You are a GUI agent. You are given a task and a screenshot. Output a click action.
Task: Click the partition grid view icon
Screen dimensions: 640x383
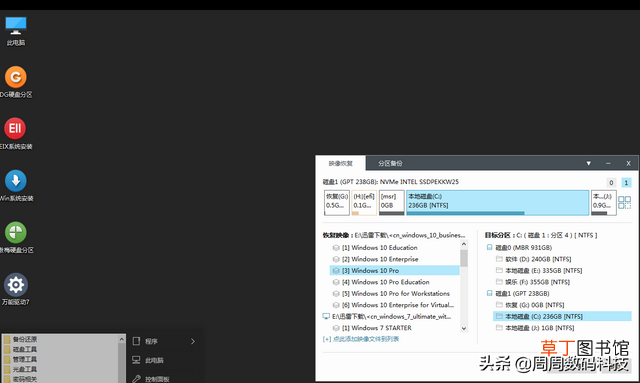pyautogui.click(x=624, y=203)
